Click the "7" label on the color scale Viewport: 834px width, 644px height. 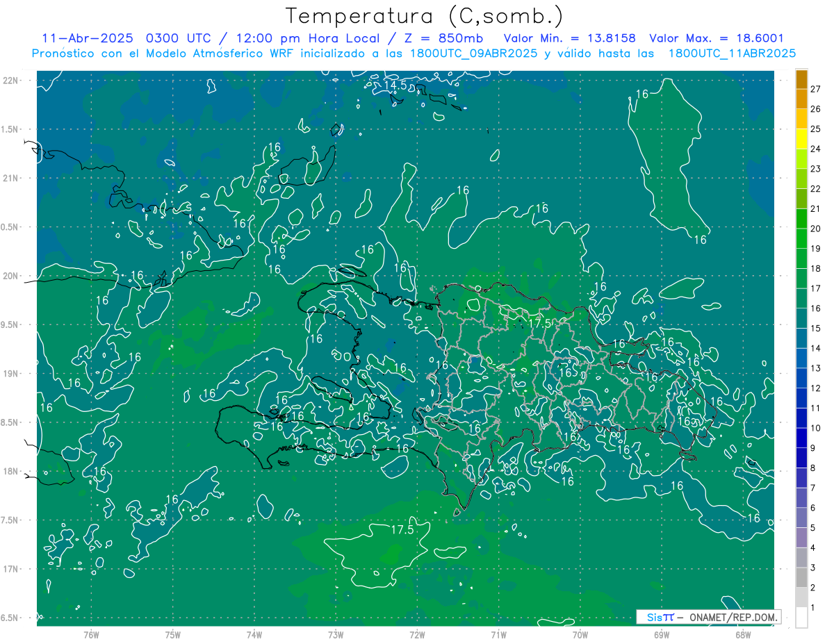(812, 488)
